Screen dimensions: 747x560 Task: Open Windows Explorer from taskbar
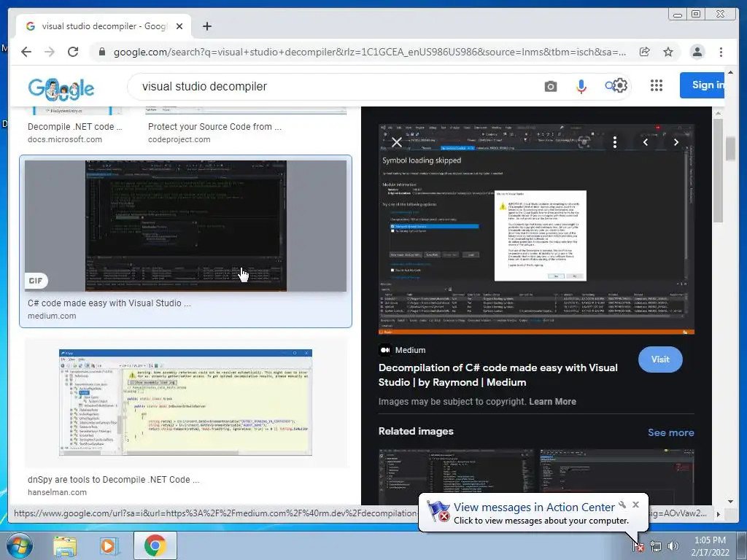pyautogui.click(x=64, y=545)
